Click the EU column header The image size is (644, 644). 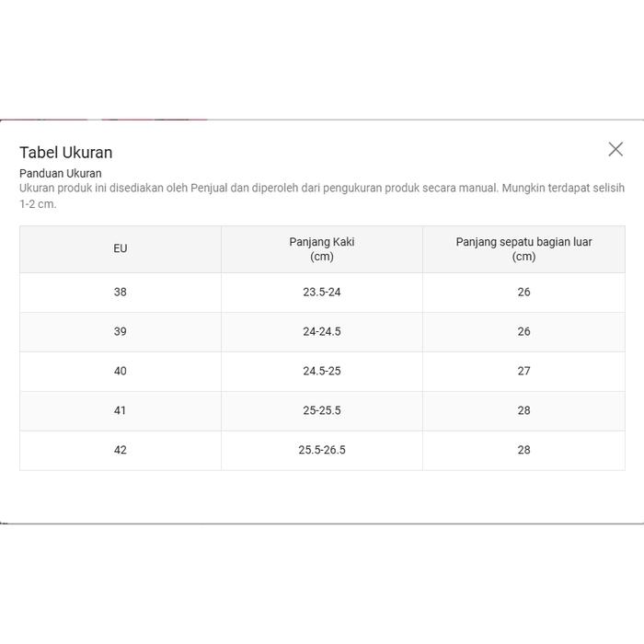point(121,248)
